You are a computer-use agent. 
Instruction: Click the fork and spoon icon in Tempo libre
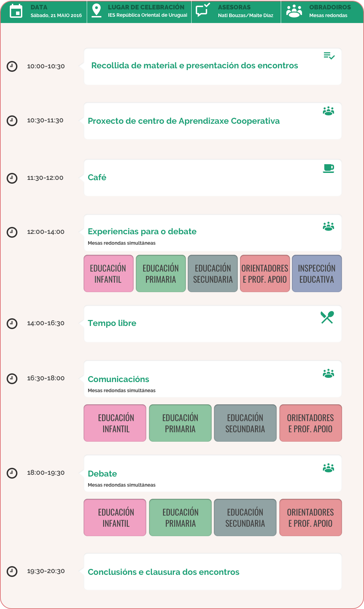327,317
